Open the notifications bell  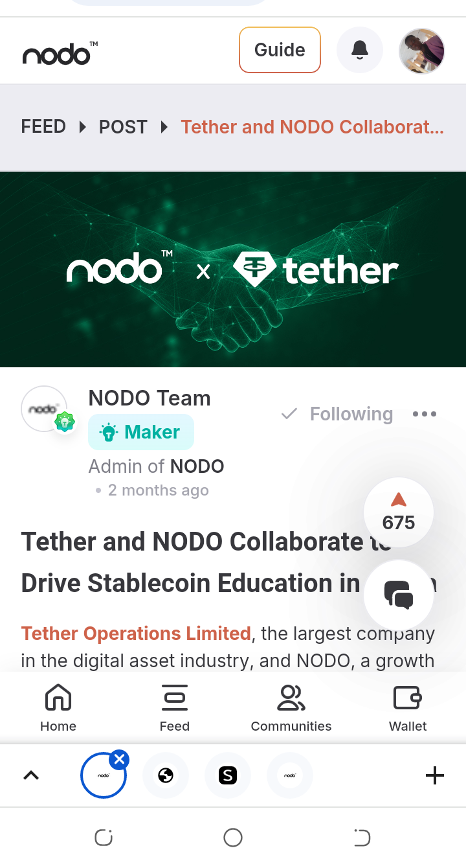click(x=360, y=50)
